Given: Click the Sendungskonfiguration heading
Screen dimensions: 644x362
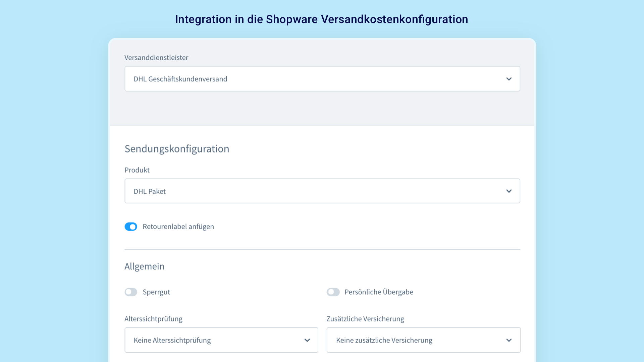Looking at the screenshot, I should (177, 149).
